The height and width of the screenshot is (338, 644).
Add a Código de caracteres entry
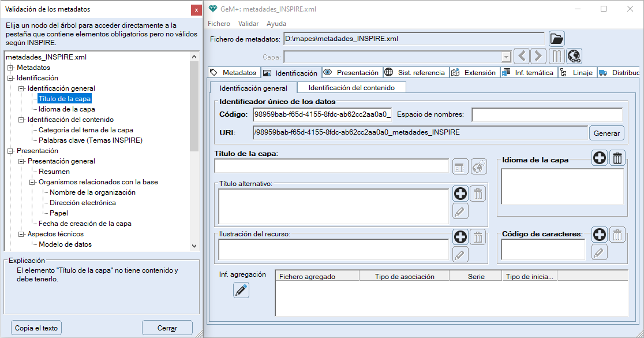tap(600, 234)
